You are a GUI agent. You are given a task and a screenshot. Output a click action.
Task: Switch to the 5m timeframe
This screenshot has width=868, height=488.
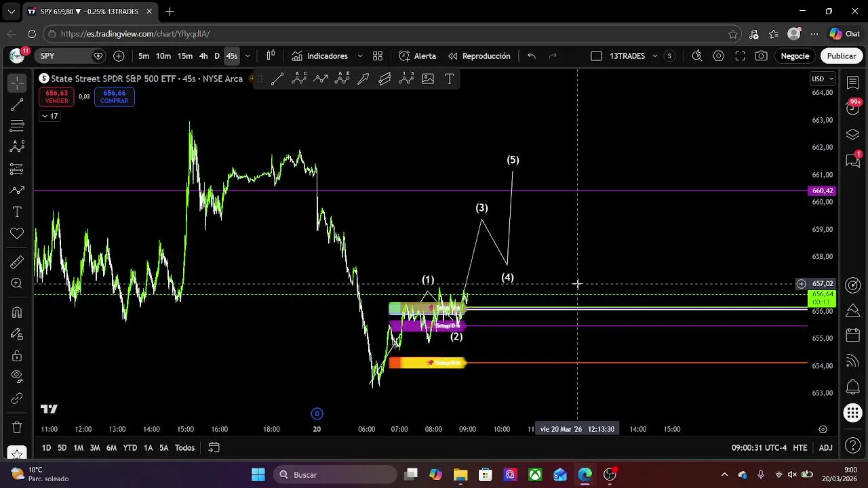[x=144, y=56]
